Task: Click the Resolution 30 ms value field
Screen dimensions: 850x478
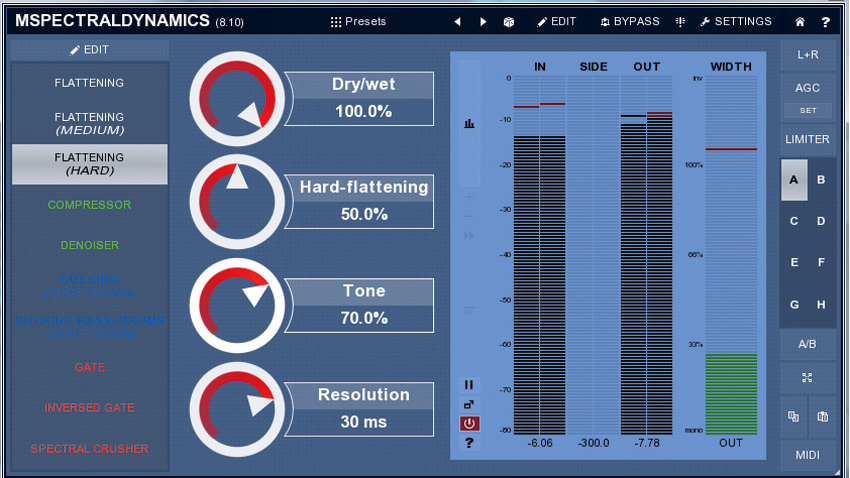Action: (x=363, y=422)
